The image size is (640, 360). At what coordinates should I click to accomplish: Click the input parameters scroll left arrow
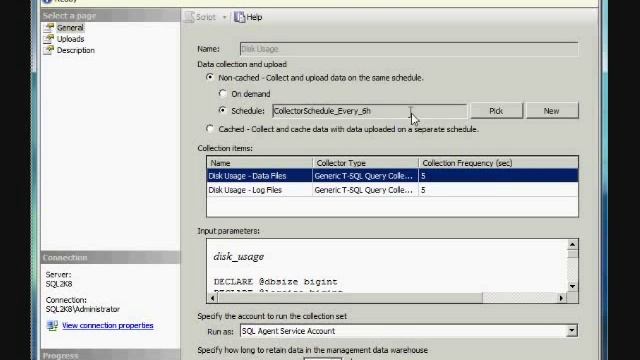212,298
